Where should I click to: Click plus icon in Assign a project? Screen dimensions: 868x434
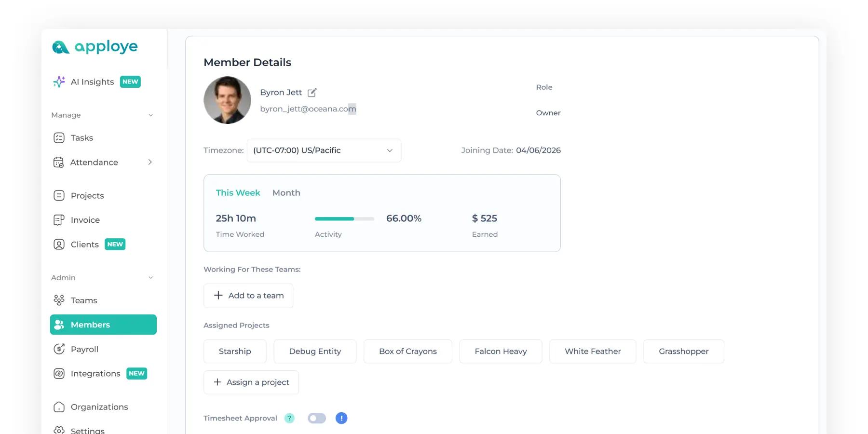[x=217, y=382]
